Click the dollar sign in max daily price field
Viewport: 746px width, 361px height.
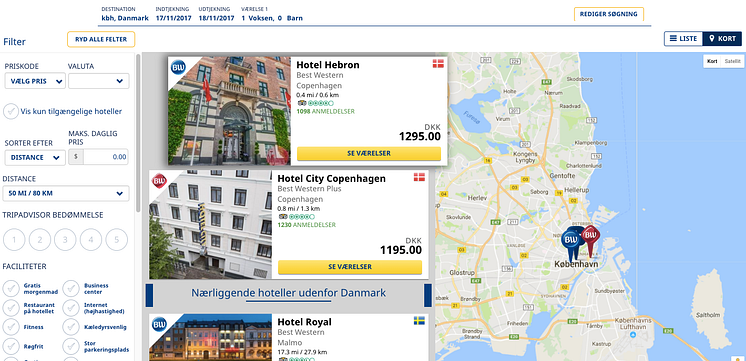76,157
